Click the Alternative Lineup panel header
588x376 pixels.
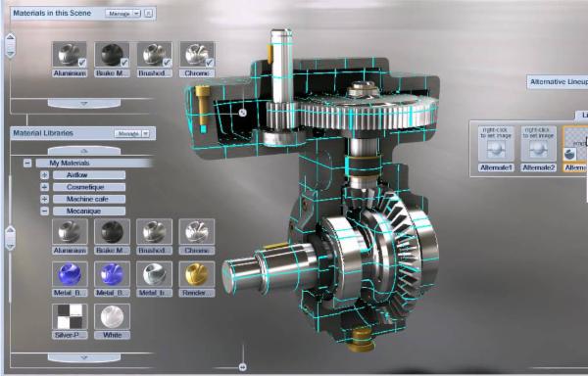558,81
